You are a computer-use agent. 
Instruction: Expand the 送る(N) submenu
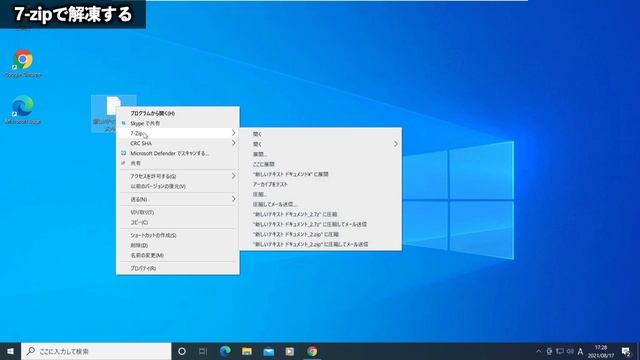pos(178,199)
